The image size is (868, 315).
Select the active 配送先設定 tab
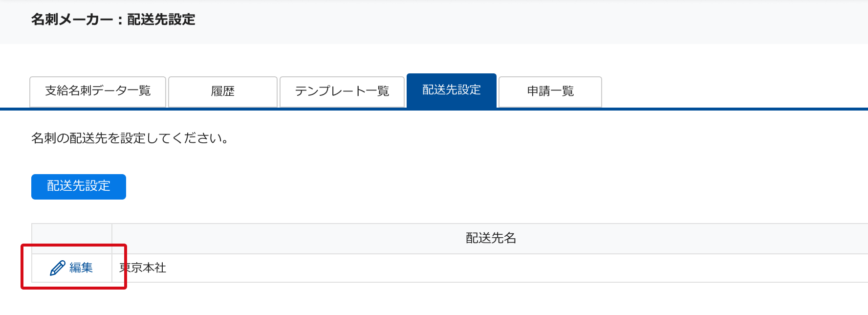451,90
